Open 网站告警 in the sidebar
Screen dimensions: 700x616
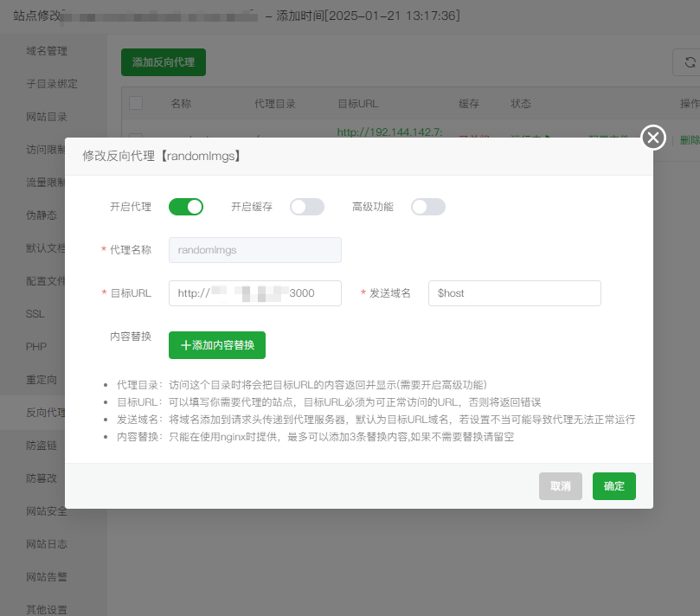(x=47, y=577)
